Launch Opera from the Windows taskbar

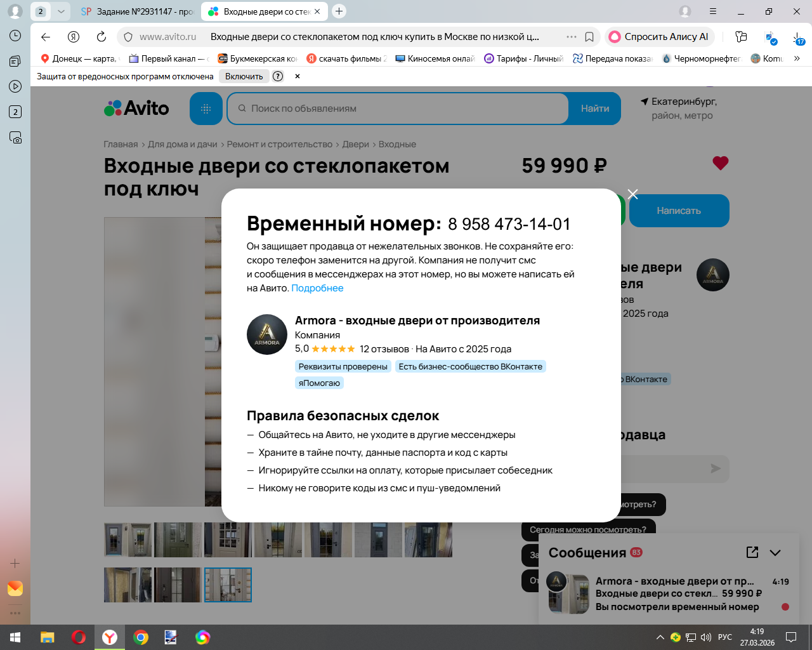pyautogui.click(x=79, y=637)
